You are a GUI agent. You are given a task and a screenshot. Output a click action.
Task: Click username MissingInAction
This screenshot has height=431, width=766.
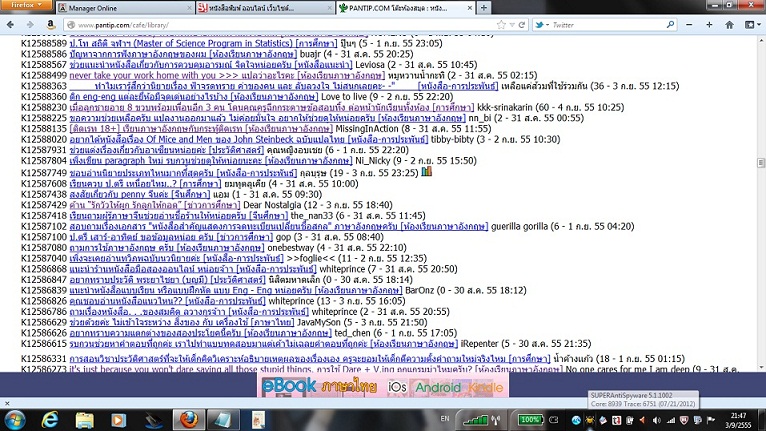[x=367, y=129]
